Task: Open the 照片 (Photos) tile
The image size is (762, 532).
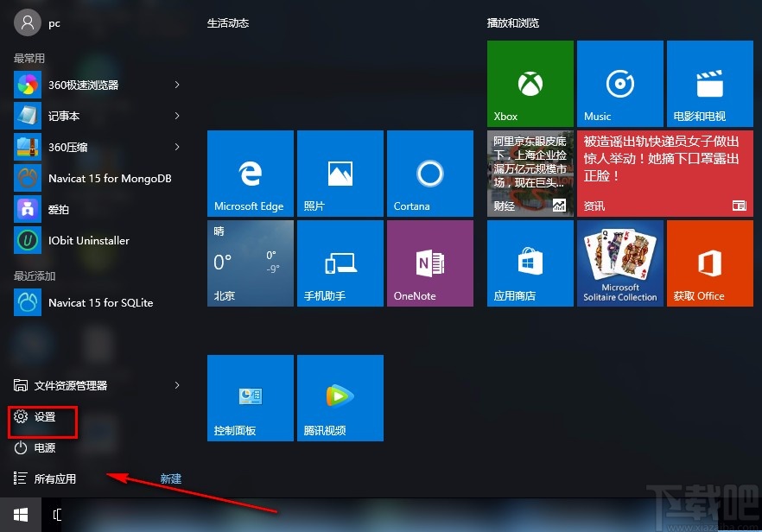Action: point(340,173)
